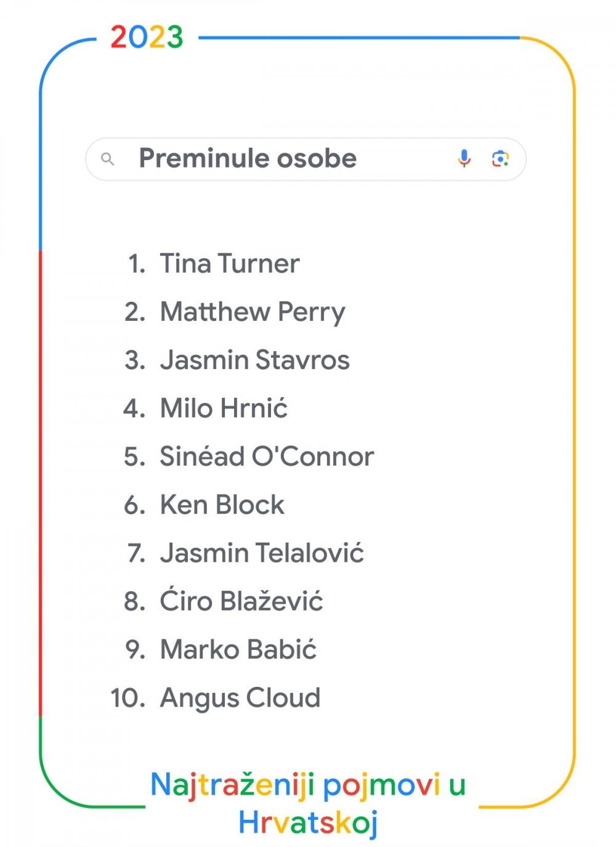This screenshot has height=847, width=616.
Task: Select the Ken Block entry
Action: (x=222, y=505)
